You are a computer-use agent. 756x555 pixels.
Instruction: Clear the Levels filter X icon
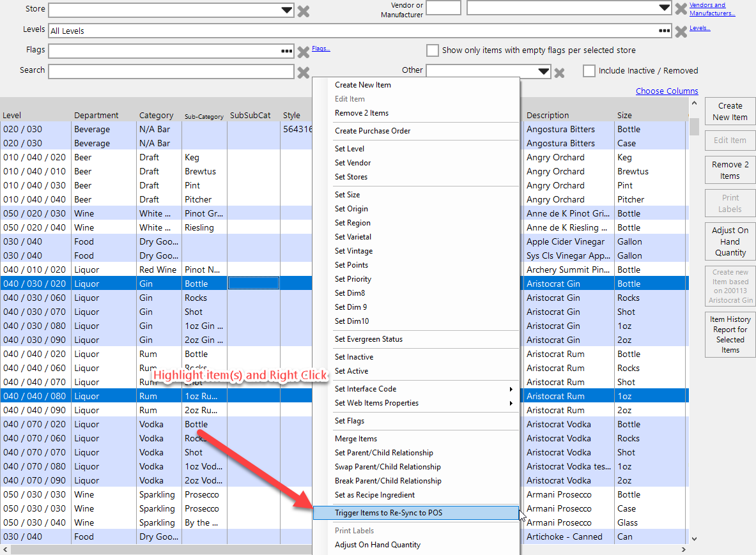[x=681, y=31]
